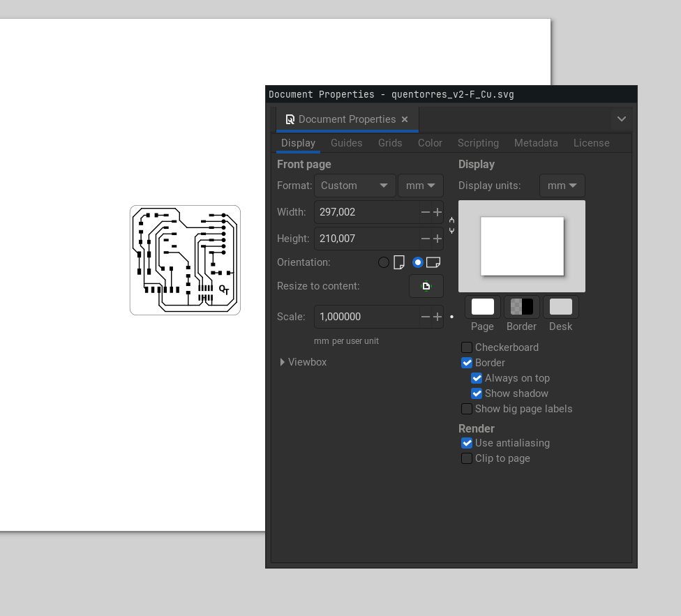681x616 pixels.
Task: Toggle Use antialiasing checkbox
Action: tap(467, 443)
